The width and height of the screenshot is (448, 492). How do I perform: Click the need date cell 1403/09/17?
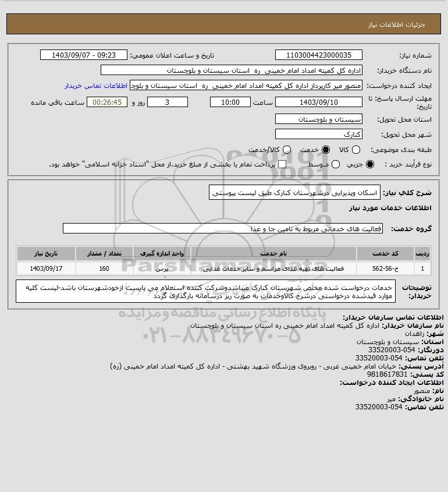(46, 268)
